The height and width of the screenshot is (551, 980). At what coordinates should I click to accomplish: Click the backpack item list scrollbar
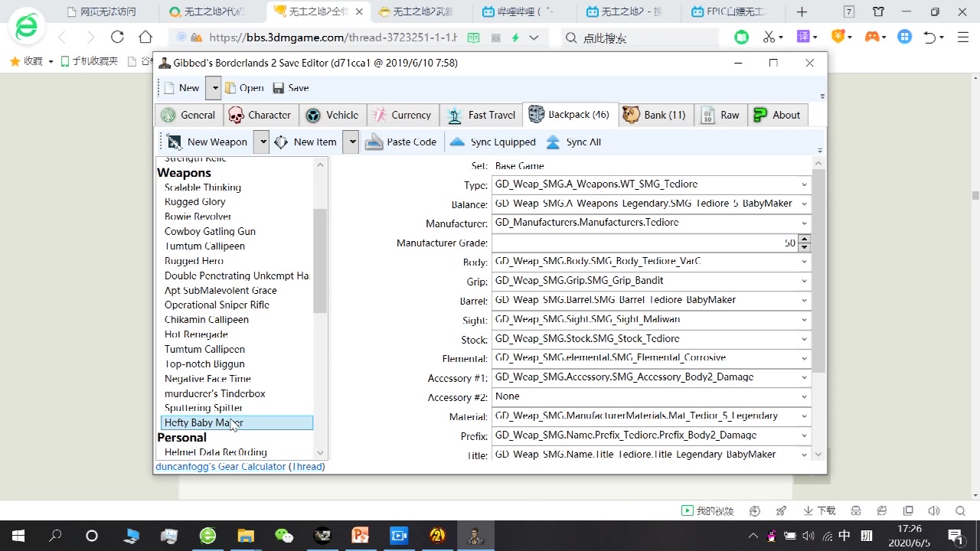pyautogui.click(x=320, y=260)
